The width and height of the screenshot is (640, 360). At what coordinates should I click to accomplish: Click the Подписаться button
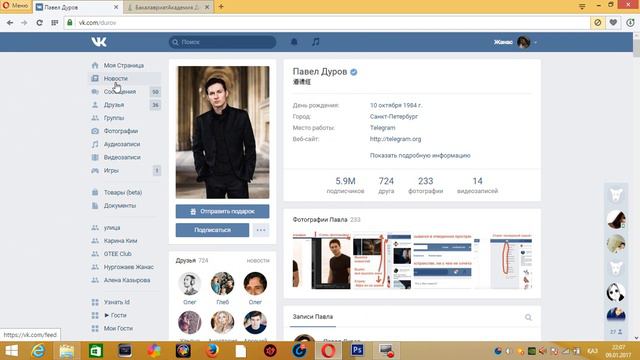[212, 230]
